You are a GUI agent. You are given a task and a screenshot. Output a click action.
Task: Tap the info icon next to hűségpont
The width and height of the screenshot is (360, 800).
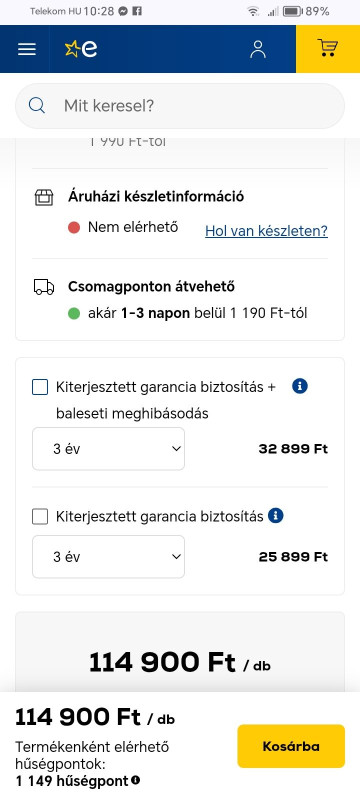[x=136, y=780]
